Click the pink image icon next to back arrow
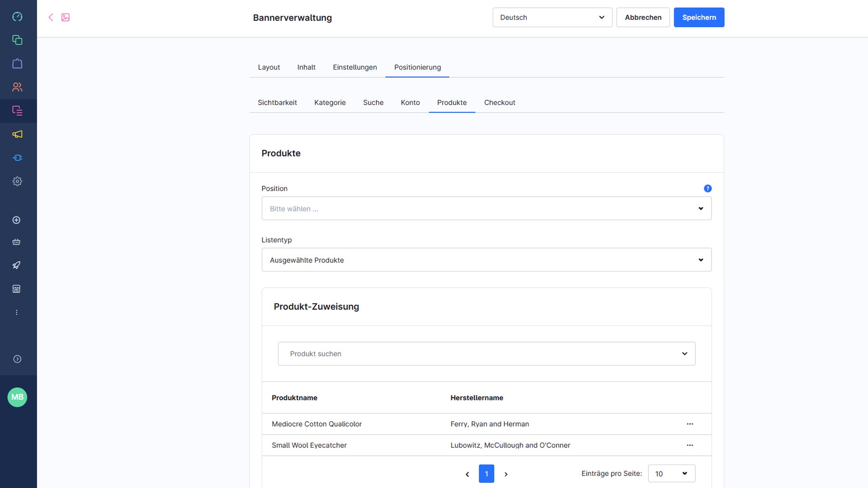The height and width of the screenshot is (488, 868). [x=66, y=17]
